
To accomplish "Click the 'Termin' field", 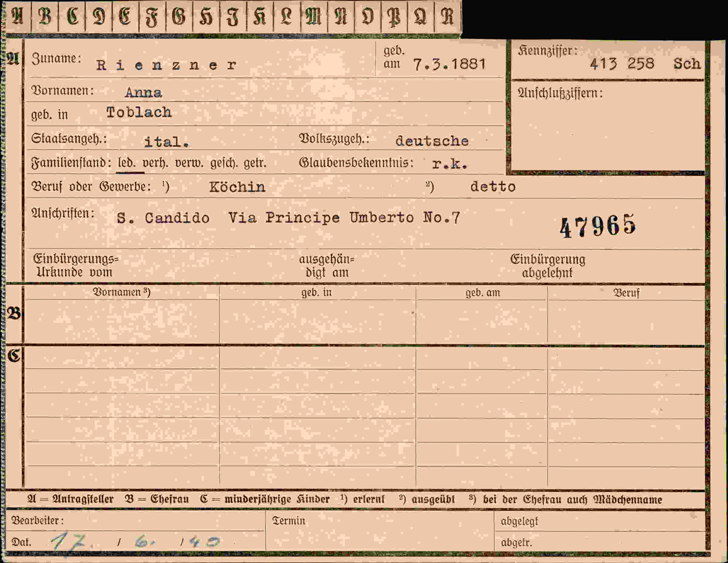I will pyautogui.click(x=380, y=531).
